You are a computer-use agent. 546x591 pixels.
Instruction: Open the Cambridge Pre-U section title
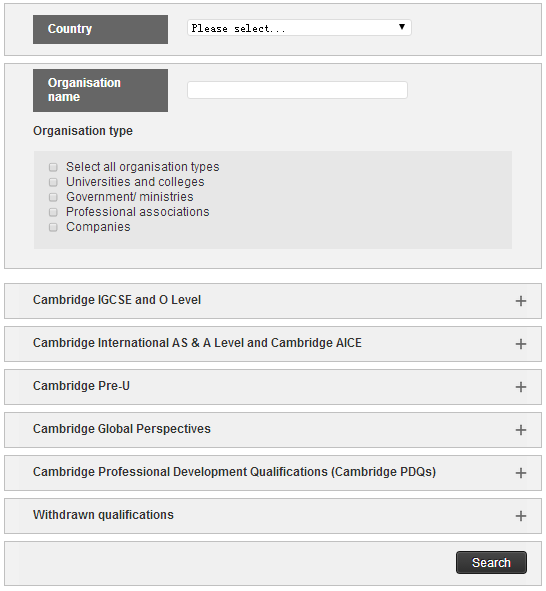coord(81,386)
